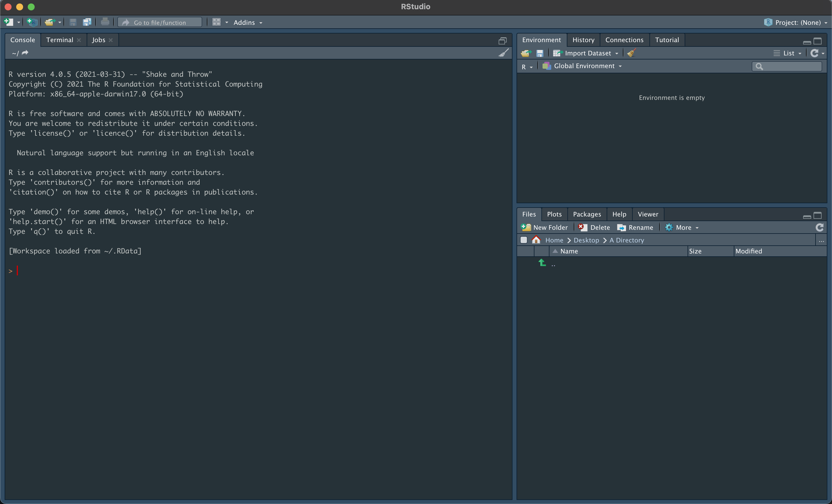Click A Directory in the breadcrumb

point(627,240)
